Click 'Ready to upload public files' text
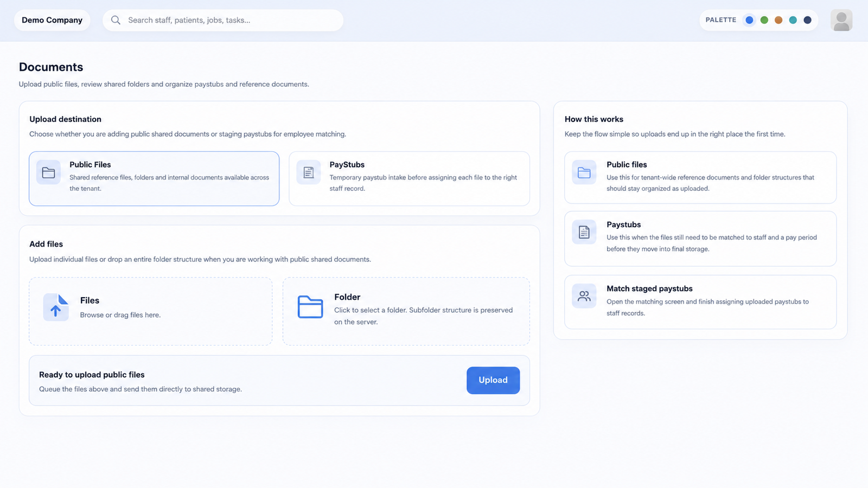Viewport: 868px width, 488px height. tap(92, 375)
